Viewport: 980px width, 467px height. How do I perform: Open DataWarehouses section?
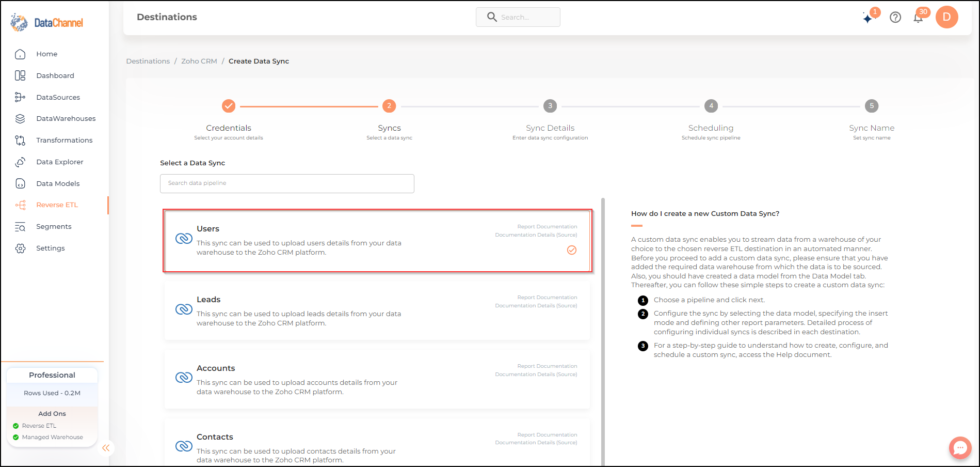66,118
